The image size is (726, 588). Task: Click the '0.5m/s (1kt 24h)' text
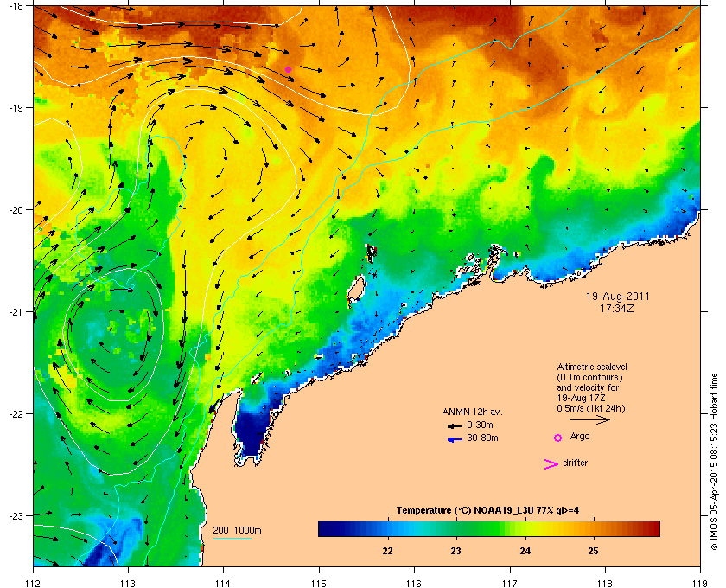pos(591,409)
